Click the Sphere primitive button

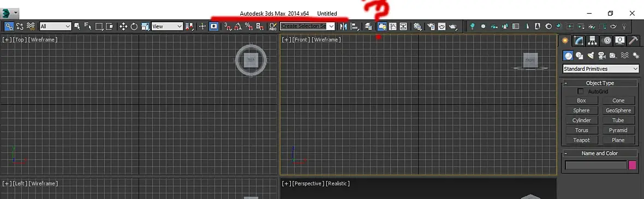tap(581, 110)
